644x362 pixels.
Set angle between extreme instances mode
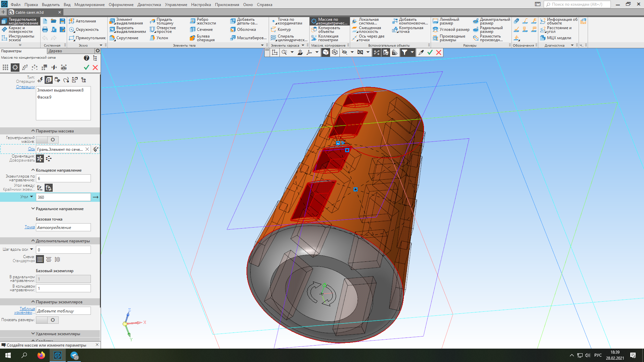49,188
